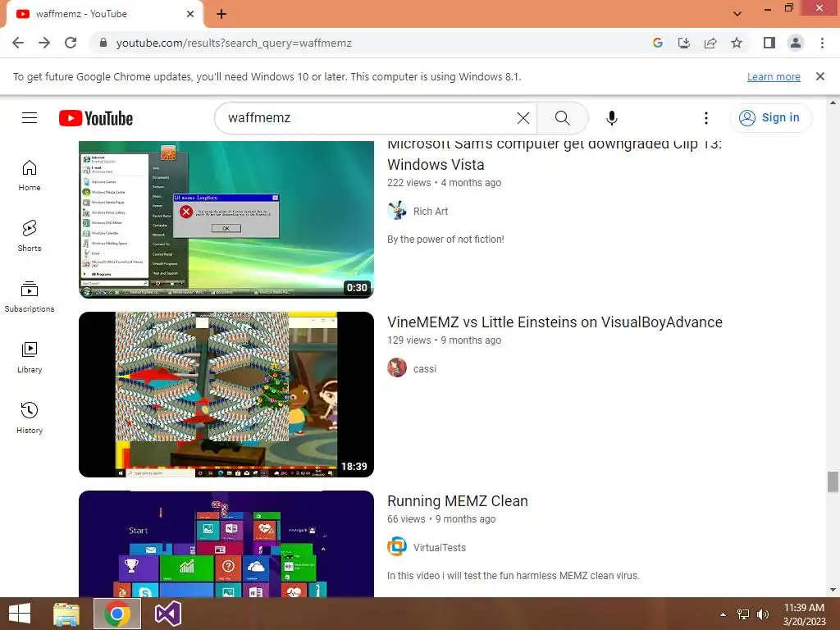Go forward in Chrome
This screenshot has height=630, width=840.
44,43
